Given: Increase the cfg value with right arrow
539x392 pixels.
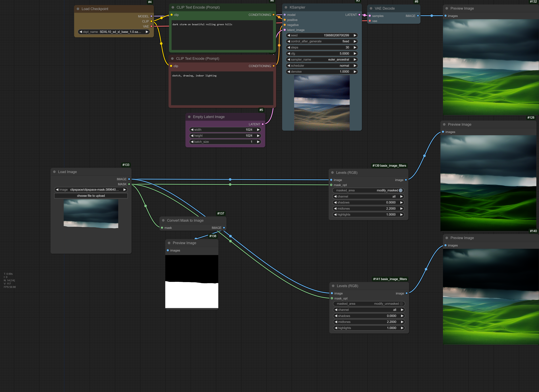Looking at the screenshot, I should 355,53.
